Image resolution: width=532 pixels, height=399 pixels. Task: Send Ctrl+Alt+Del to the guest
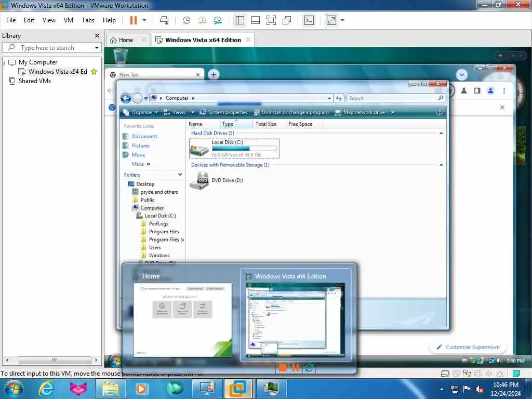[x=164, y=20]
